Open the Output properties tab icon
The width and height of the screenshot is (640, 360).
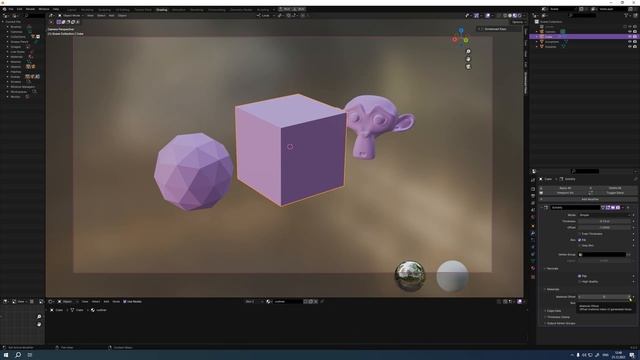(x=533, y=196)
